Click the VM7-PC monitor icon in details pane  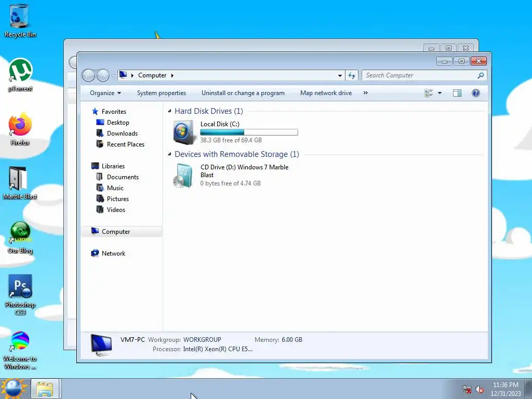101,345
